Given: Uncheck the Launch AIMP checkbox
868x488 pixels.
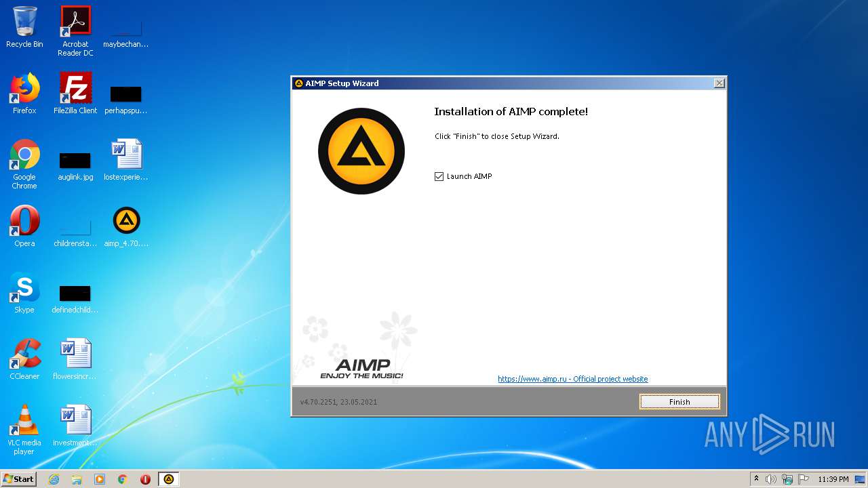Looking at the screenshot, I should click(x=439, y=176).
